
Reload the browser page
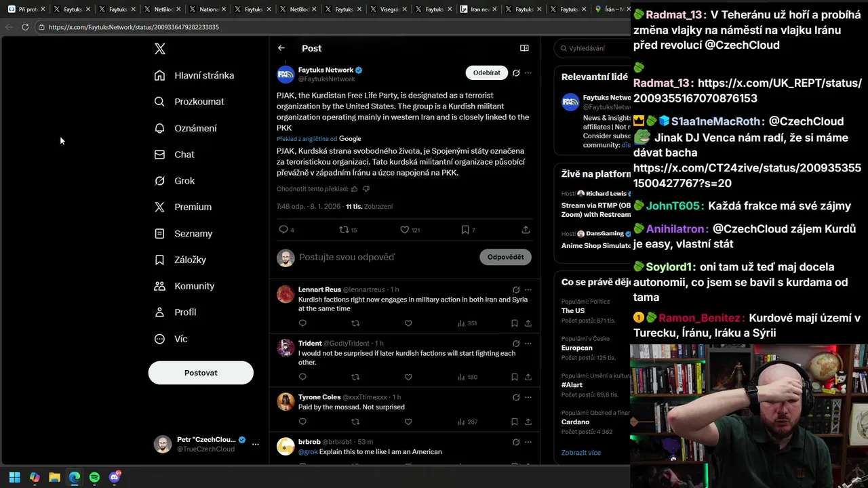click(25, 27)
